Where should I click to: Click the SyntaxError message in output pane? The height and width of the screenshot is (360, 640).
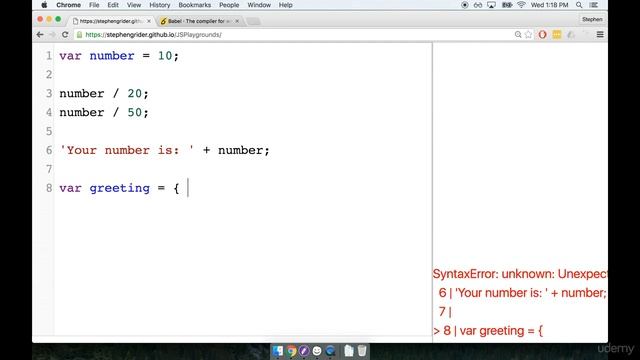(x=520, y=274)
